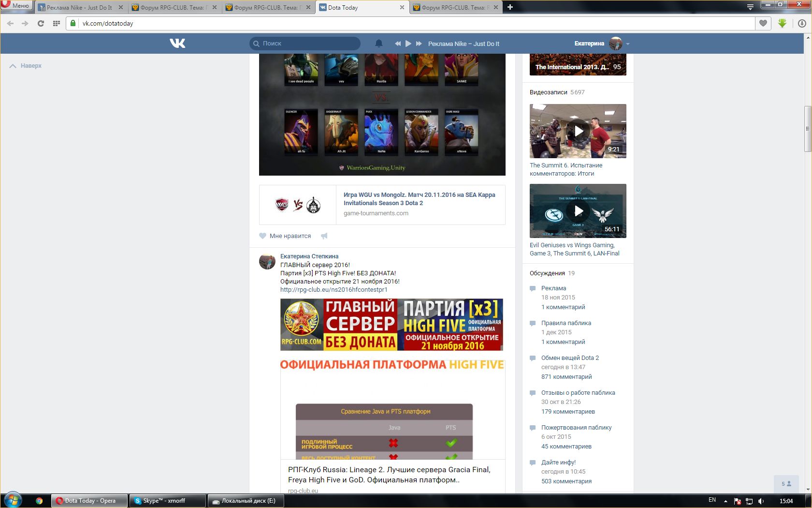The width and height of the screenshot is (812, 508).
Task: Open author name Екатерина Степкина
Action: [x=309, y=256]
